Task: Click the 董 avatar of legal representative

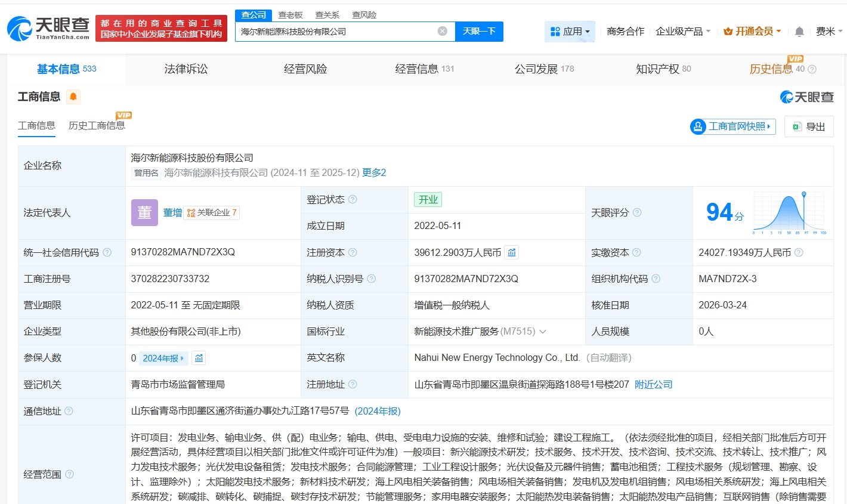Action: (x=144, y=213)
